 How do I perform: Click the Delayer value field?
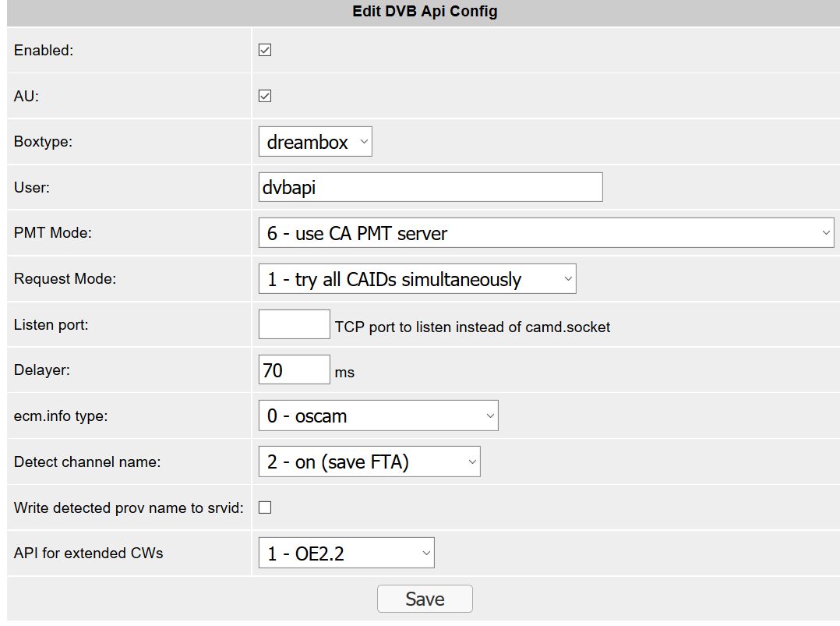[x=294, y=370]
